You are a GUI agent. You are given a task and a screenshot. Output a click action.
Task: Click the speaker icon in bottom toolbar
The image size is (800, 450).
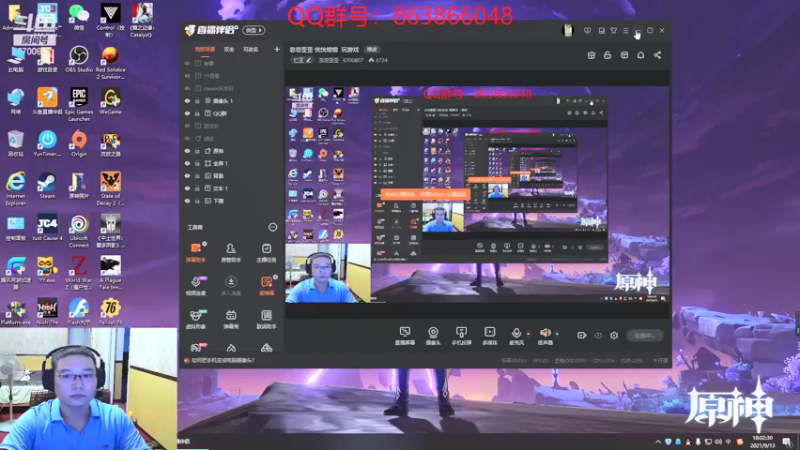click(x=545, y=333)
